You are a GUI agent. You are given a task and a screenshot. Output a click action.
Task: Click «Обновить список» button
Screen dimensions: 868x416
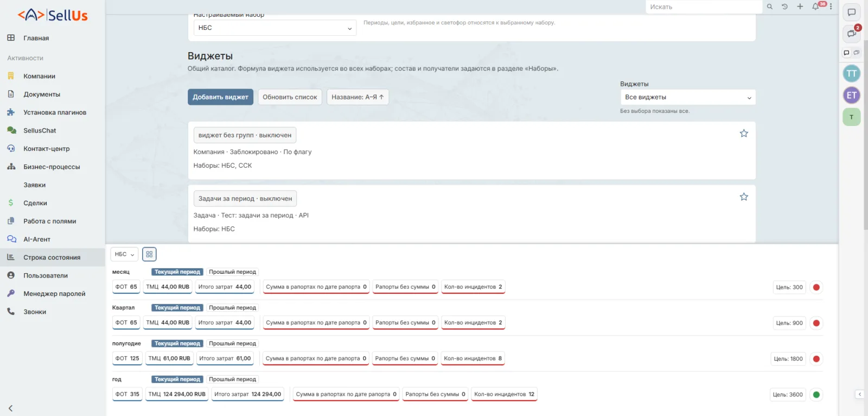click(290, 97)
